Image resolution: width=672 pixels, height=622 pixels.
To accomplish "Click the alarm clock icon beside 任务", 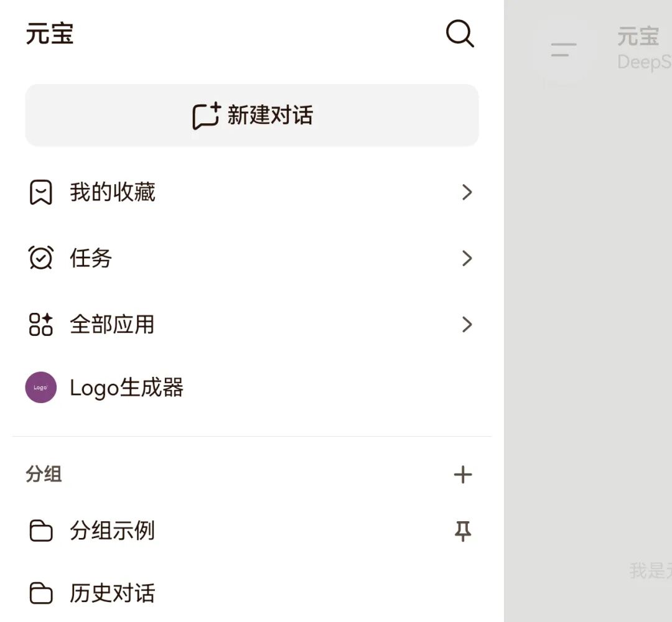I will (x=40, y=258).
